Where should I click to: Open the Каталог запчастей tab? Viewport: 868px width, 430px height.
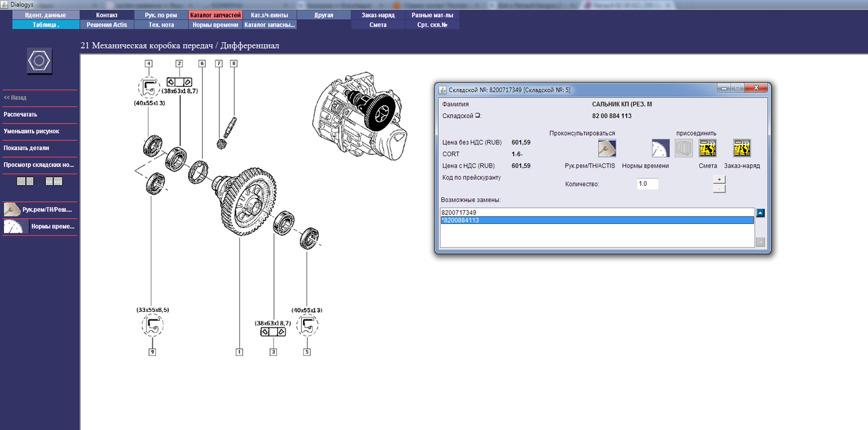pyautogui.click(x=215, y=15)
